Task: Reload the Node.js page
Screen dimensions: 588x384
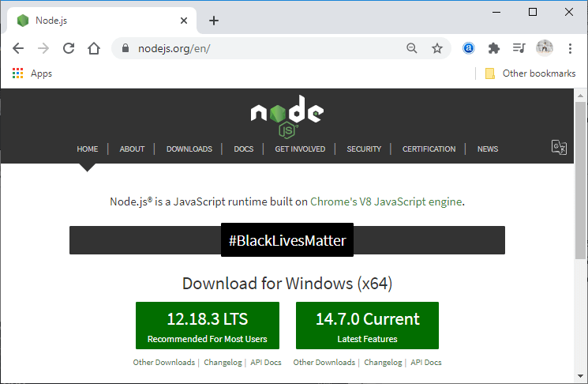Action: 69,48
